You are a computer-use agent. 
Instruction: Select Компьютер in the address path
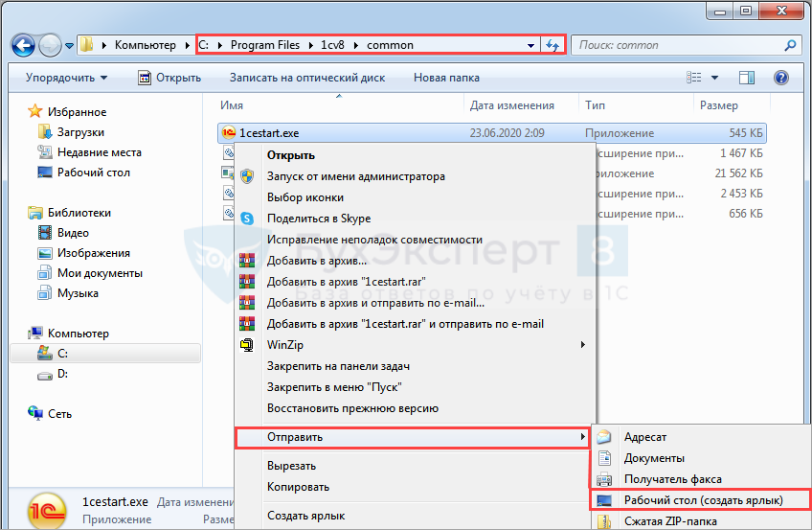145,45
